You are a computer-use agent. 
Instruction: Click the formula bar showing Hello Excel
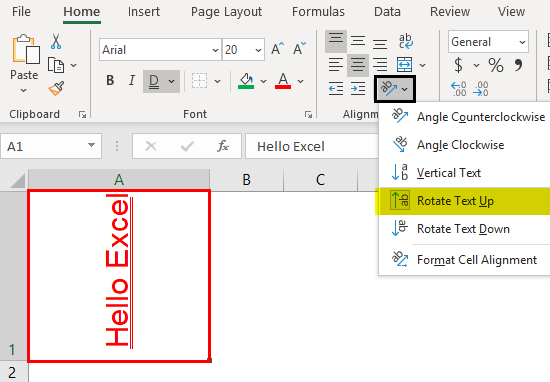[311, 146]
